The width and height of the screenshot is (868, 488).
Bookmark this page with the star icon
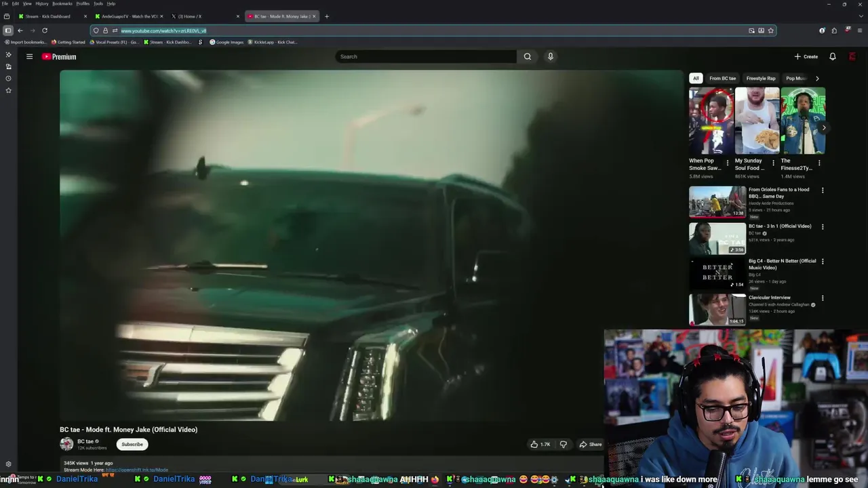770,30
